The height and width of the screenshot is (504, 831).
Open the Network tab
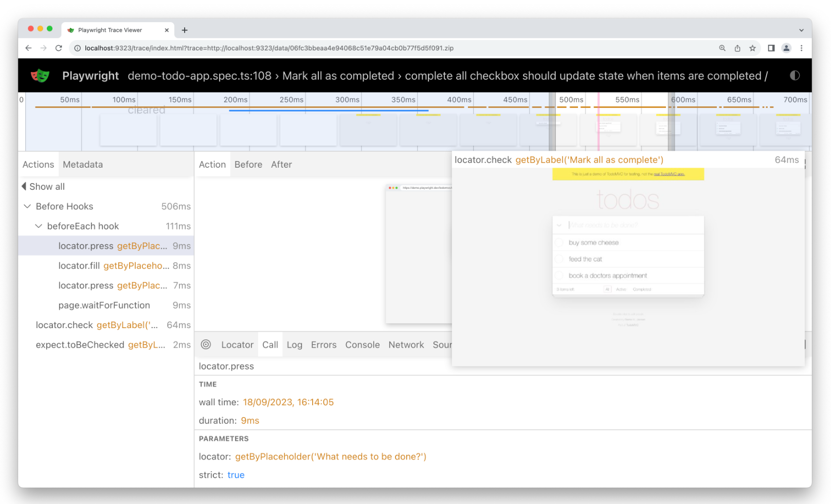click(406, 345)
